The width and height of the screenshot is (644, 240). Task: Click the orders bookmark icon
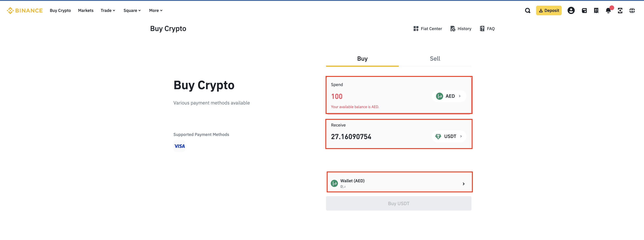[596, 11]
